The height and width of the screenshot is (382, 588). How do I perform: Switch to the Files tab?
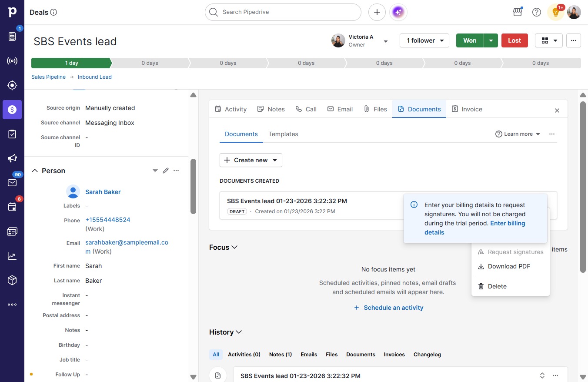pos(375,109)
